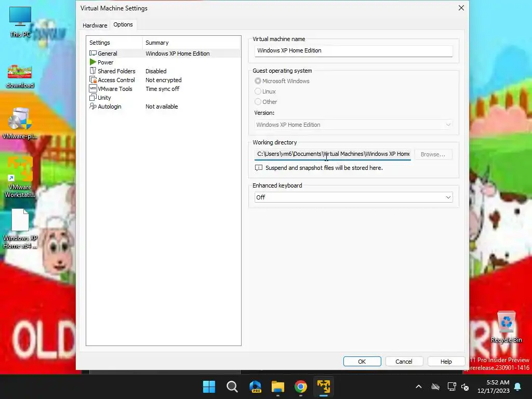Image resolution: width=532 pixels, height=399 pixels.
Task: Click 'Disabled' summary for Shared Folders
Action: pos(156,71)
